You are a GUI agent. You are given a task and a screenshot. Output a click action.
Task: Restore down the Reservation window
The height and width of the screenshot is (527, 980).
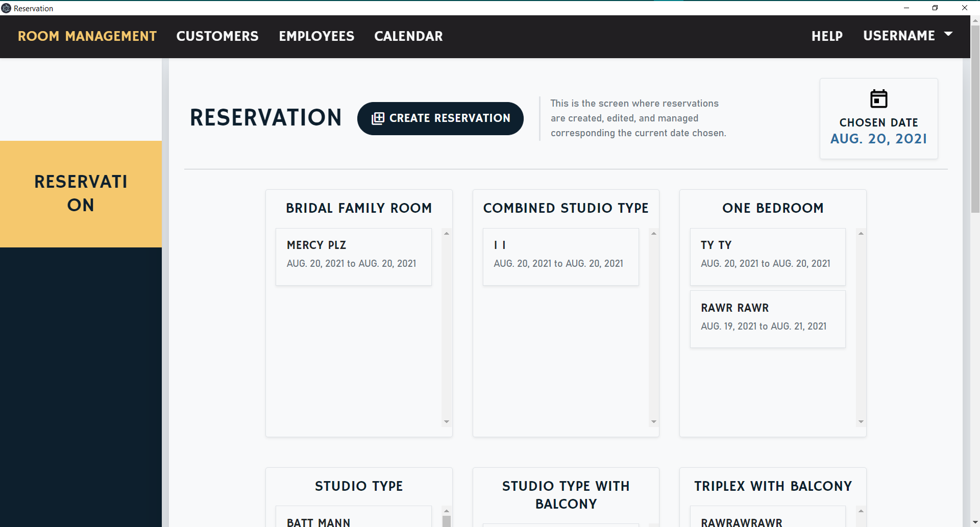point(935,8)
